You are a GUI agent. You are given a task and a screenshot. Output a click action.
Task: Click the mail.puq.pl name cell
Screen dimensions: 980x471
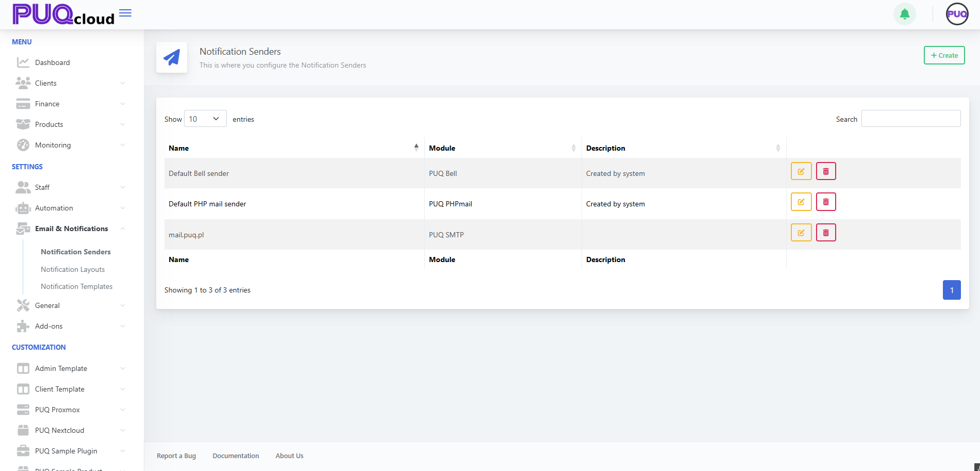(x=294, y=235)
